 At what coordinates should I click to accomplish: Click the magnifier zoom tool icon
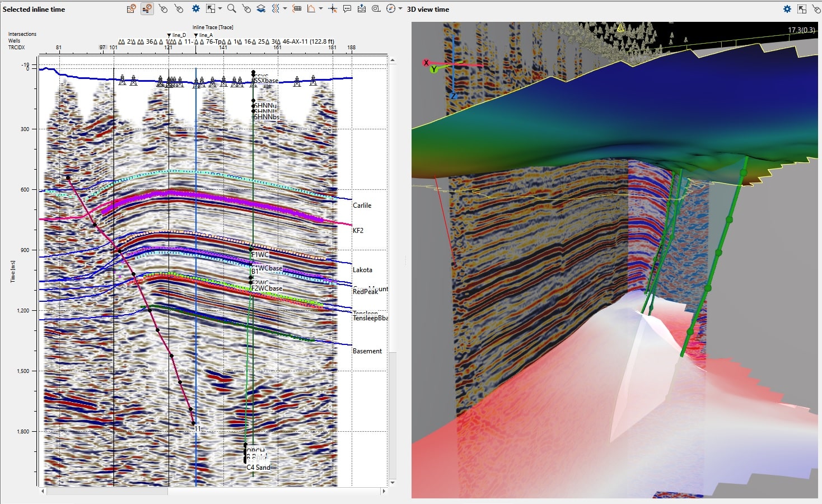pos(231,8)
